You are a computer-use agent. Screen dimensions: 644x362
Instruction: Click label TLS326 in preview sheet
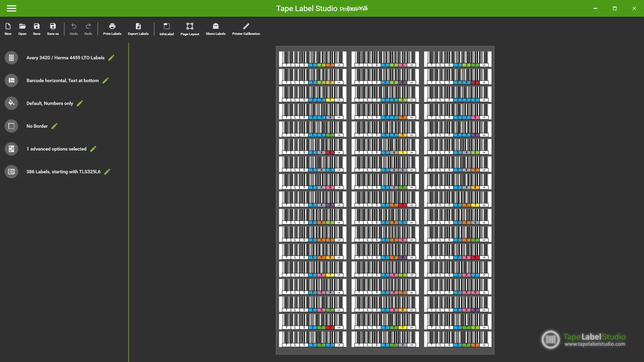(x=385, y=59)
